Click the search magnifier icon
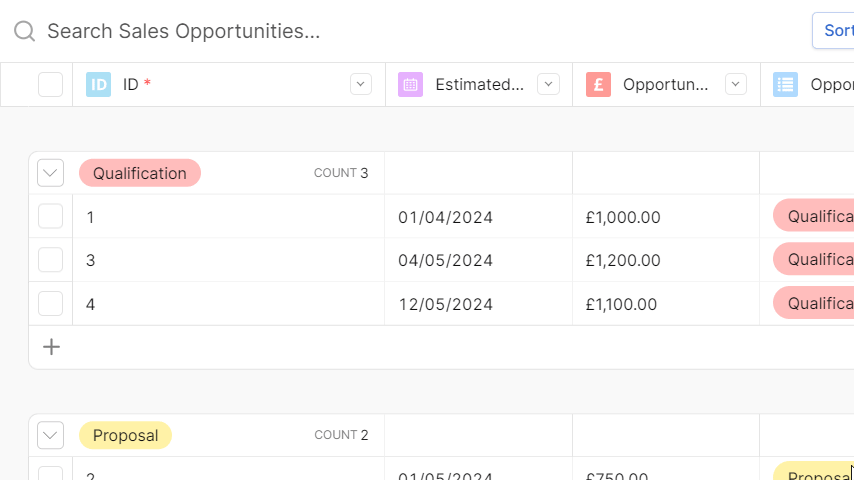Screen dimensions: 854x480 pyautogui.click(x=25, y=32)
